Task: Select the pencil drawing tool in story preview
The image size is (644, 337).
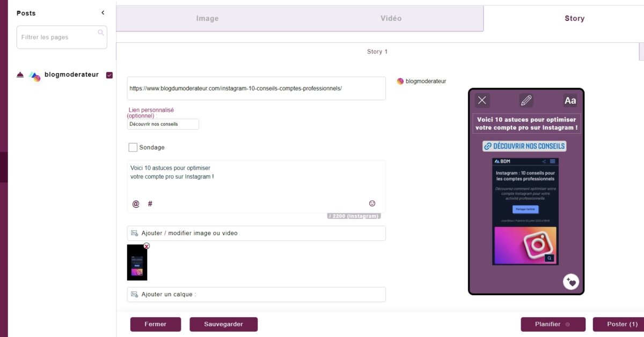Action: (x=526, y=100)
